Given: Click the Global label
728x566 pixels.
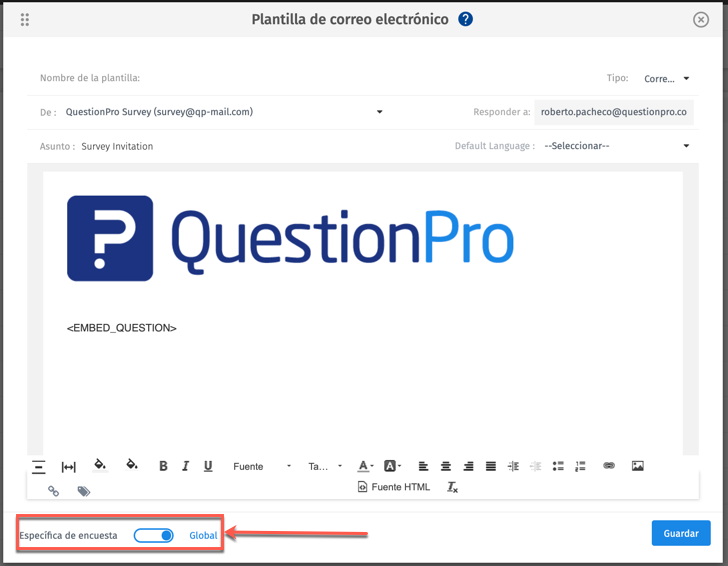Looking at the screenshot, I should (203, 535).
